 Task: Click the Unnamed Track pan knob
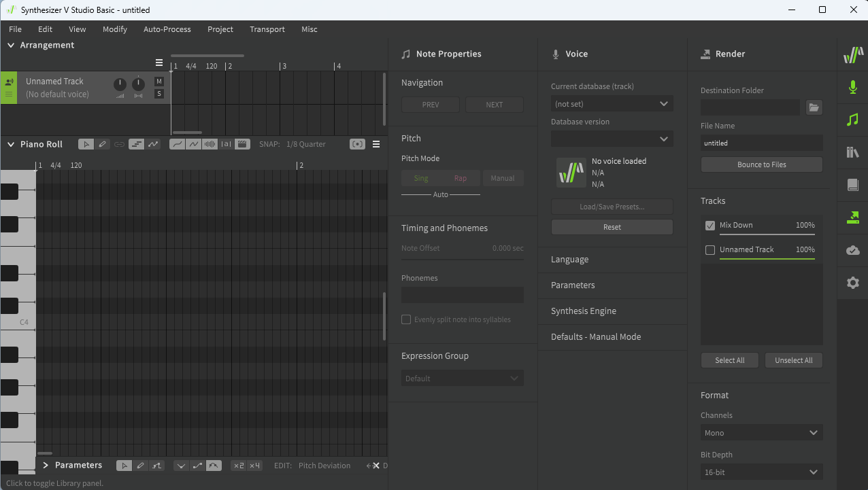click(x=138, y=84)
